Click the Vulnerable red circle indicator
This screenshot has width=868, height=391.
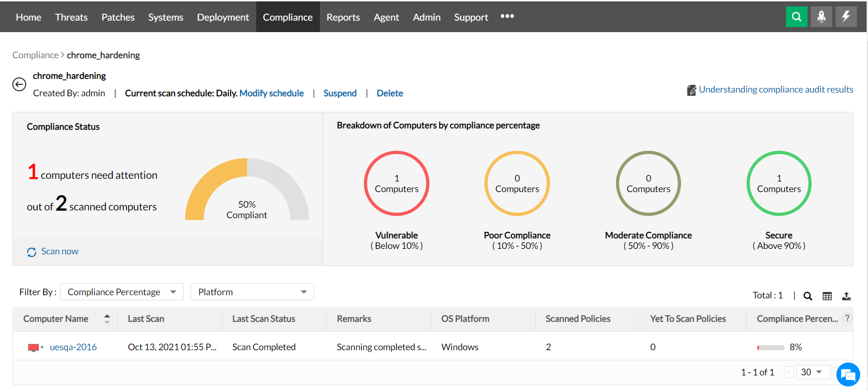click(x=396, y=183)
